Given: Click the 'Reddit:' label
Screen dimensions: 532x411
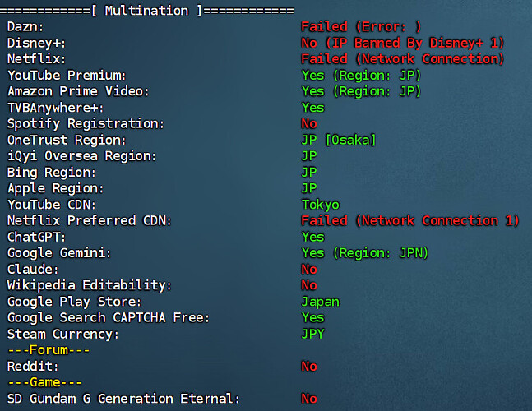Looking at the screenshot, I should point(33,367).
